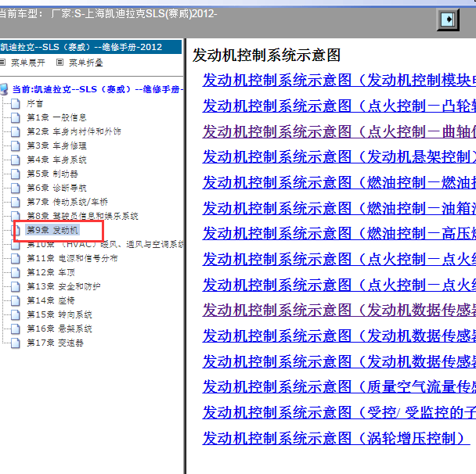Viewport: 476px width, 474px height.
Task: Open 第3章 车身修理
Action: (x=56, y=145)
